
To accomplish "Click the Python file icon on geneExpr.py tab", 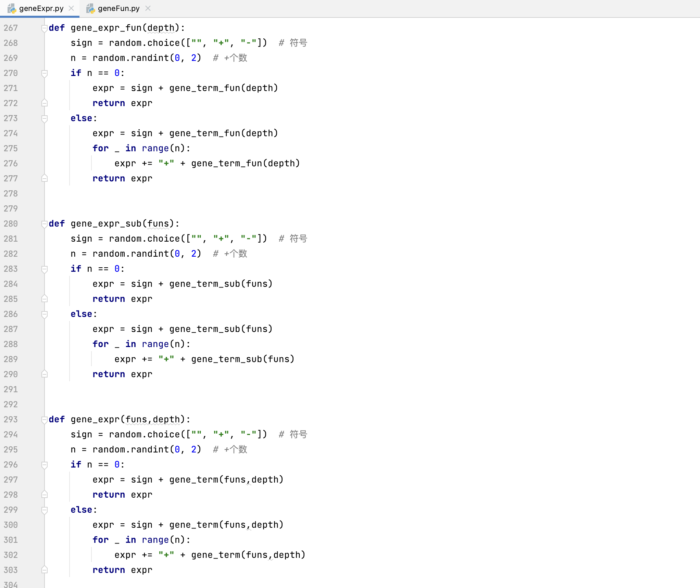I will pos(12,9).
